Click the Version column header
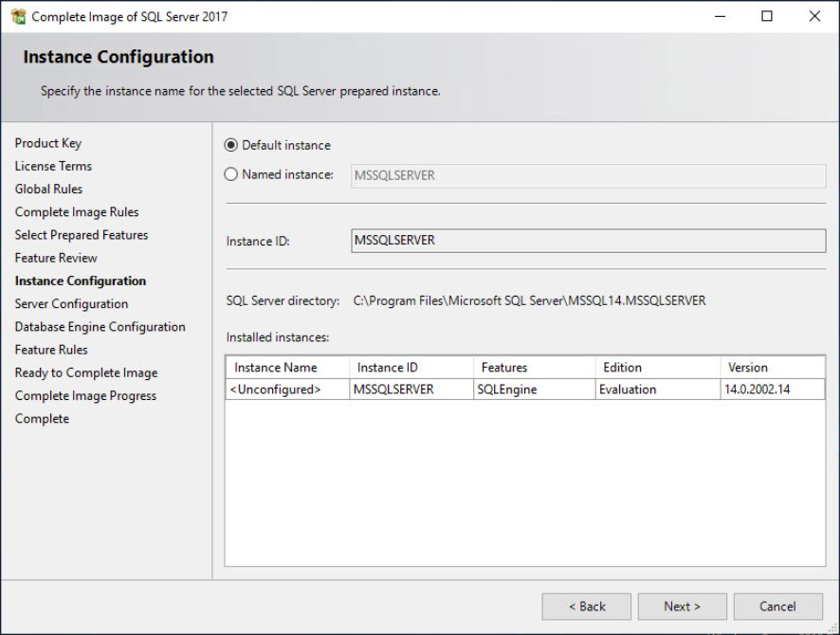 [773, 368]
